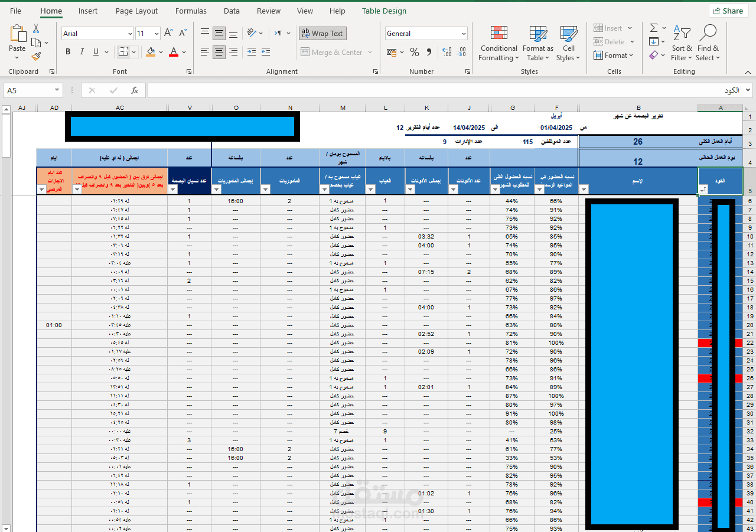This screenshot has height=532, width=756.
Task: Apply the Borders icon
Action: (x=123, y=52)
